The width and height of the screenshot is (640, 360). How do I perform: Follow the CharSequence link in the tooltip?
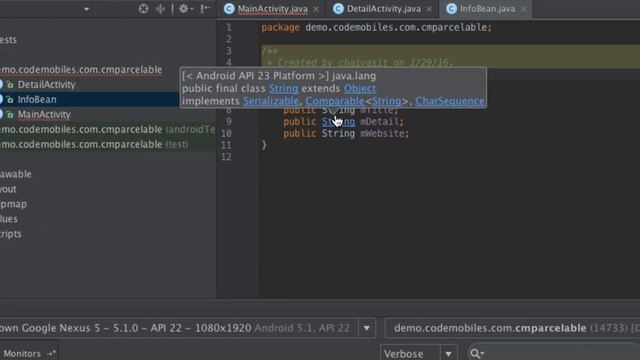450,101
